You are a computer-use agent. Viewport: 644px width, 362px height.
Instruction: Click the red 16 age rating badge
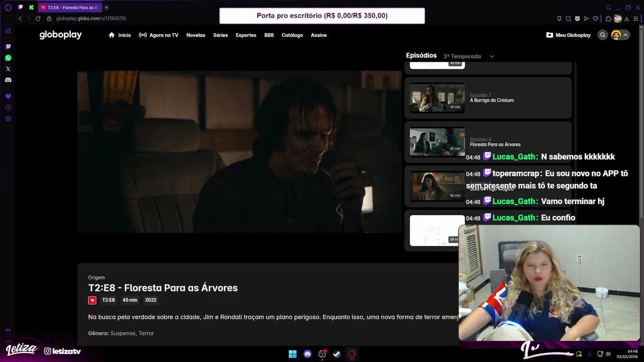(92, 300)
